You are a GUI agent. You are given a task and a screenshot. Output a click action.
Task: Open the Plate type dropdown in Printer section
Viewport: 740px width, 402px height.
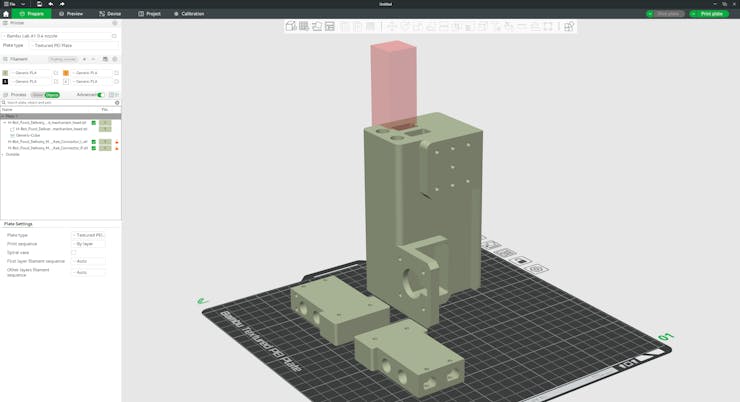(75, 45)
